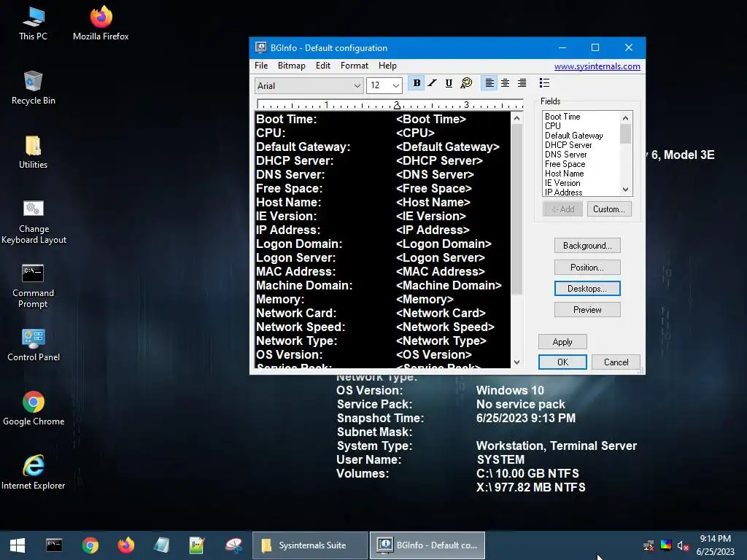Open the font size dropdown showing 12
This screenshot has height=560, width=747.
click(x=384, y=86)
